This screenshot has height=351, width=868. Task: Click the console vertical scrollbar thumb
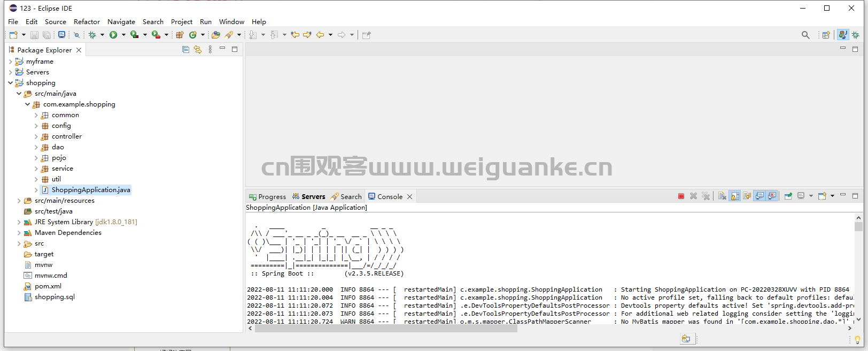click(x=858, y=226)
